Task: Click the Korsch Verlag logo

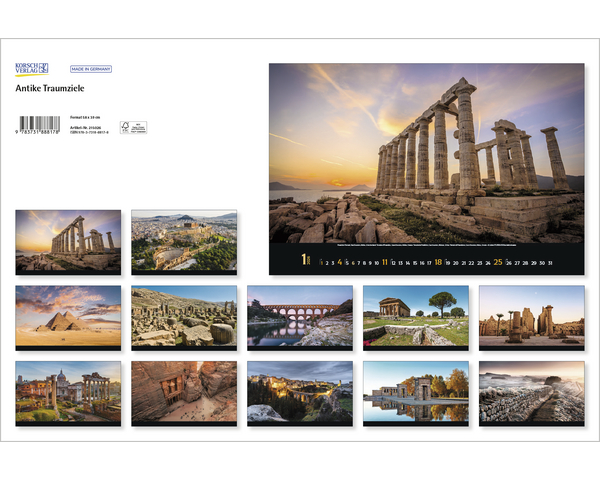Action: [32, 69]
